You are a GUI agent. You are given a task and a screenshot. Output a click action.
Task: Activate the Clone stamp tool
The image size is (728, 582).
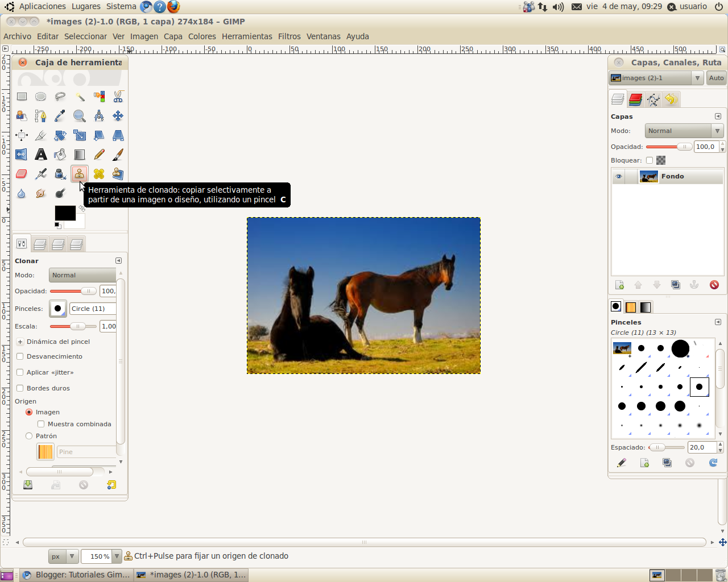coord(80,174)
